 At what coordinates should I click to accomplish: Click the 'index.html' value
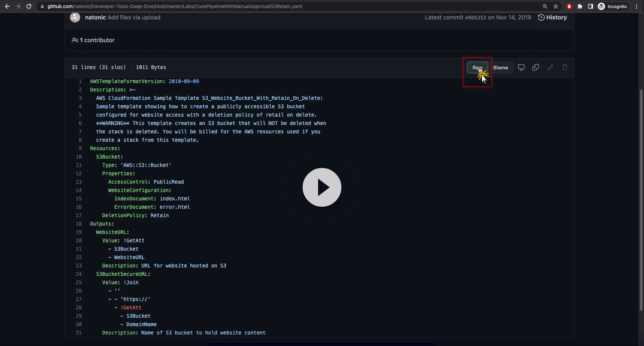point(175,199)
